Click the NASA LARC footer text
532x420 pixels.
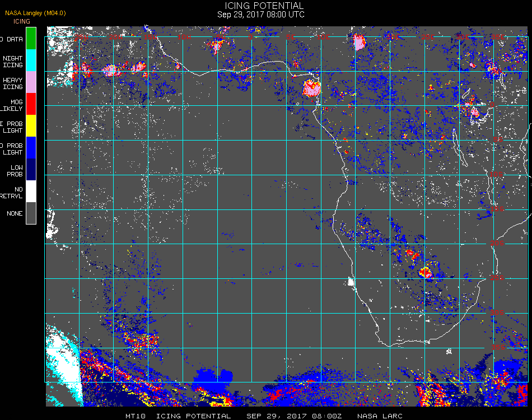point(380,416)
